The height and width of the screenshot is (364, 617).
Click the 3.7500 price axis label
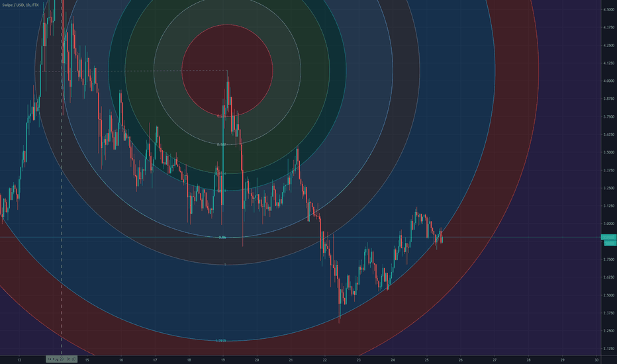(608, 117)
